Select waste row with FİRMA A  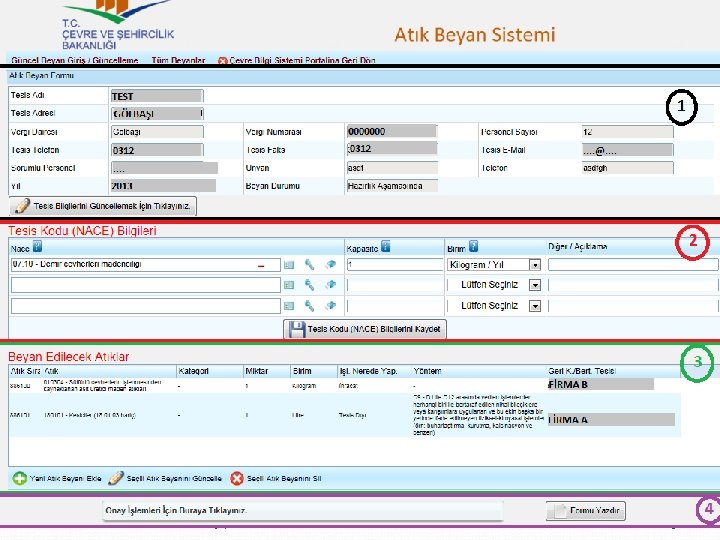[344, 415]
